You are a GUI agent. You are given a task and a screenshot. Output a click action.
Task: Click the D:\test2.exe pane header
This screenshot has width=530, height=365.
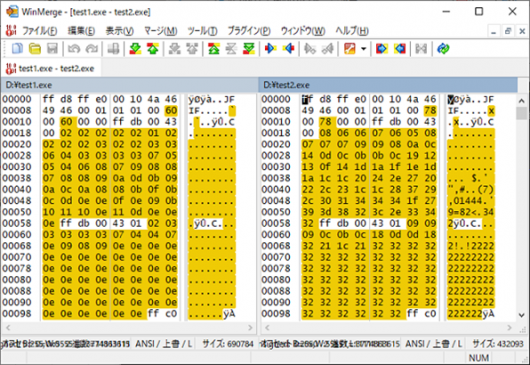point(388,85)
